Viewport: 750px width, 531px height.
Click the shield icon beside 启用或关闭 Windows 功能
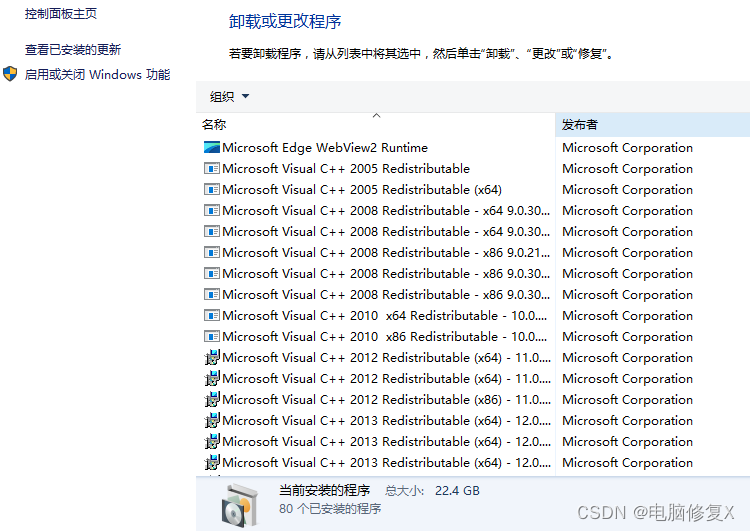(x=10, y=74)
